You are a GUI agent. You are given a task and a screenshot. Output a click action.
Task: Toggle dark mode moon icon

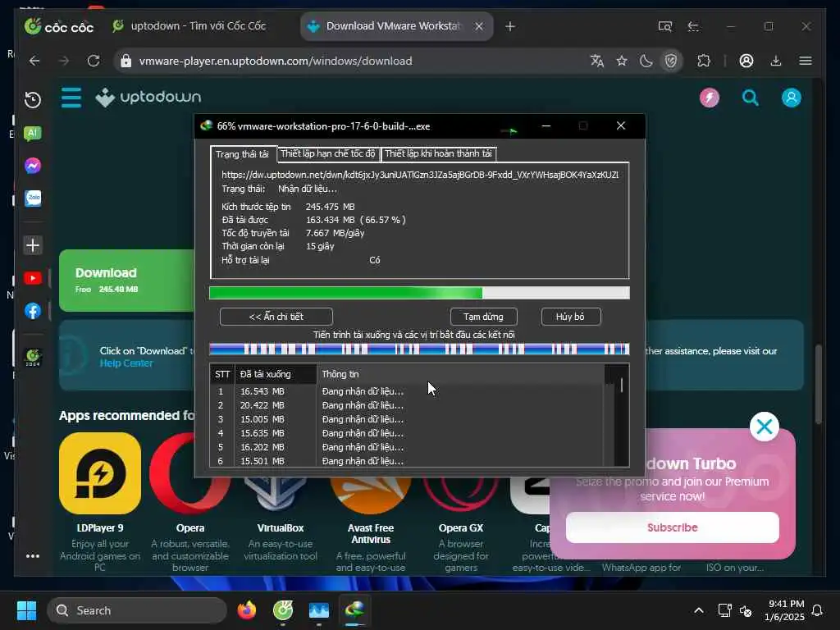(646, 61)
